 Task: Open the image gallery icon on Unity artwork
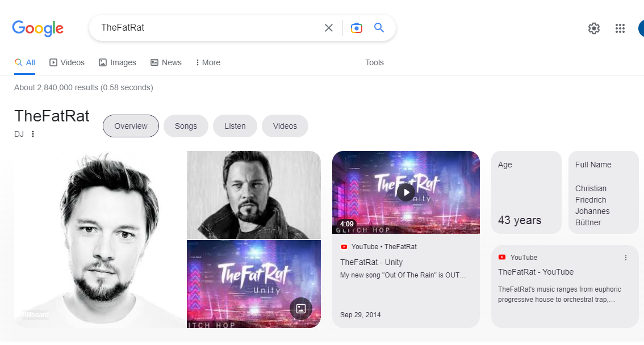(x=301, y=309)
